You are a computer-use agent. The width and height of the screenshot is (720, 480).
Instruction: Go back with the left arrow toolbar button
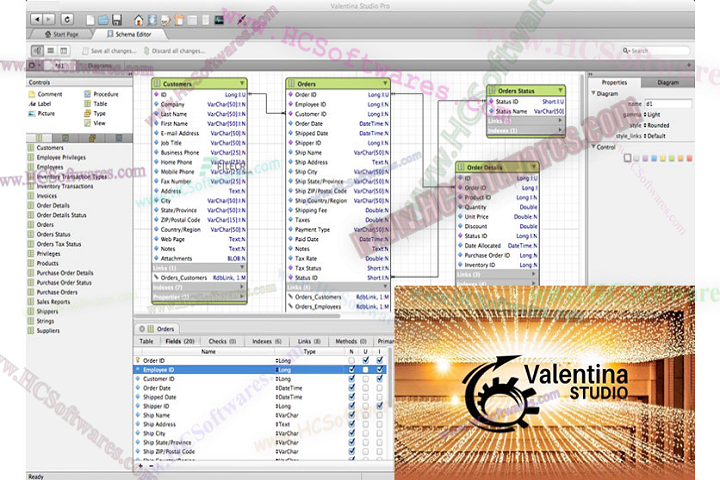37,19
